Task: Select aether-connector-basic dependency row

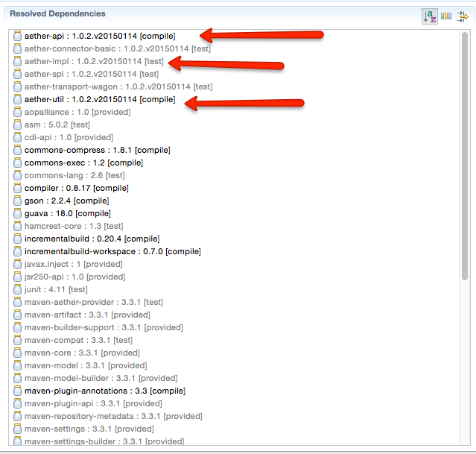Action: [118, 48]
